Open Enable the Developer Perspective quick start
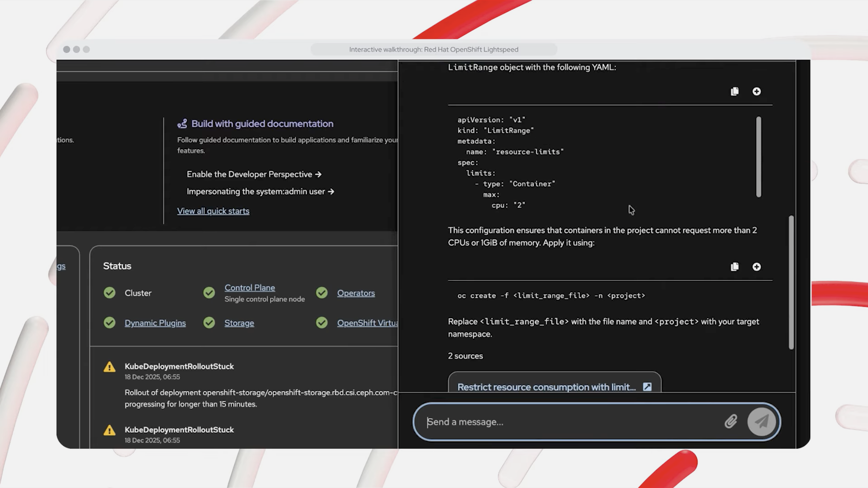The image size is (868, 488). coord(254,174)
